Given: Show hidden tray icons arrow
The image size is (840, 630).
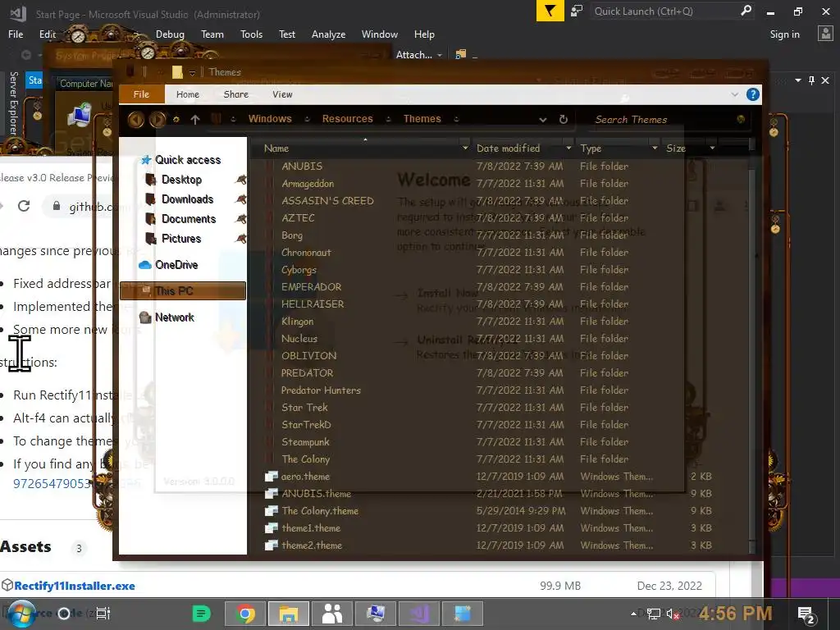Looking at the screenshot, I should (x=634, y=614).
